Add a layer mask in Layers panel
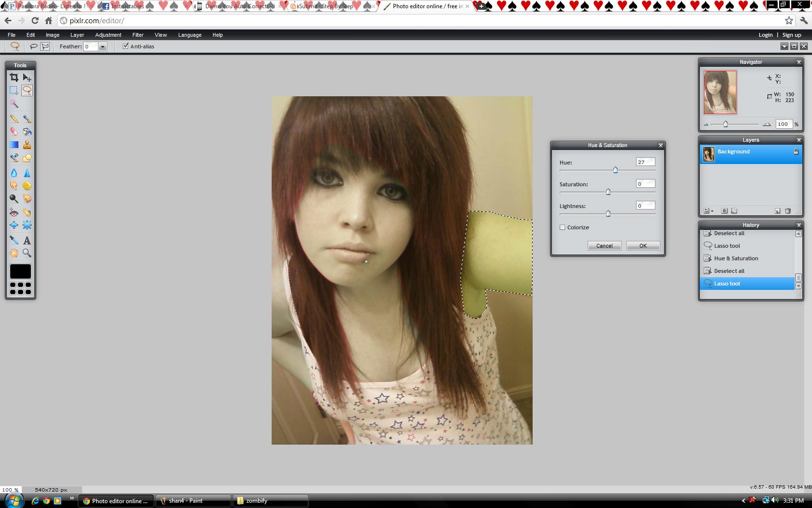This screenshot has width=812, height=508. pyautogui.click(x=724, y=211)
